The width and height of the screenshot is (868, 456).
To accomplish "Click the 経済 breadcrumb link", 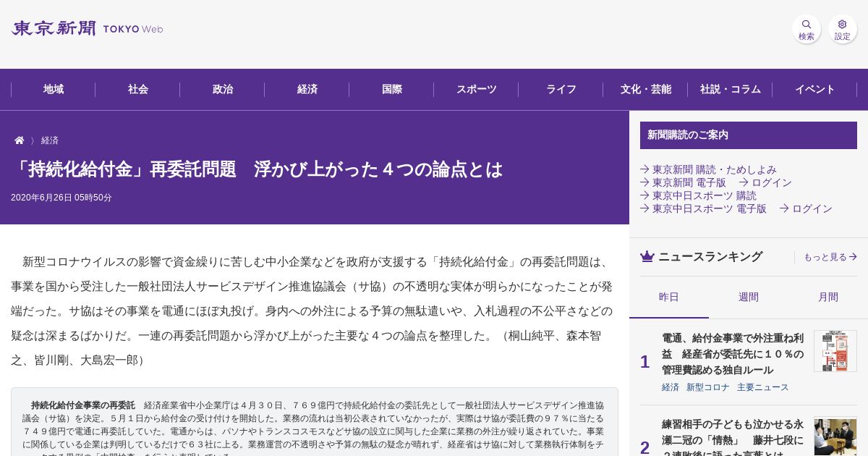I will (x=50, y=140).
